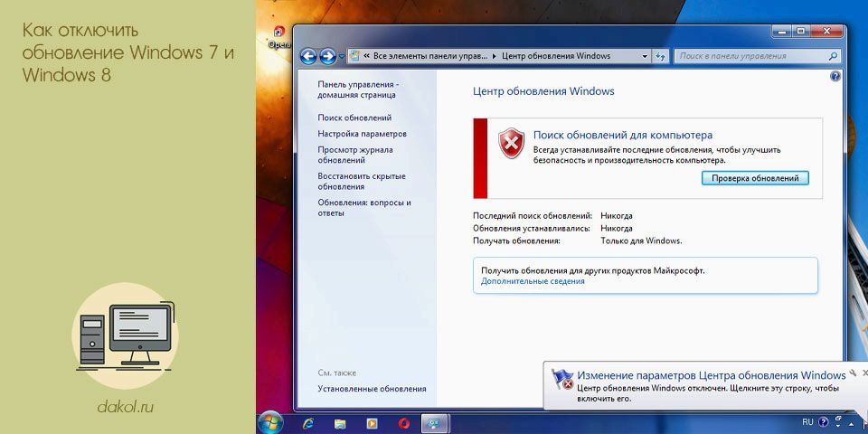The height and width of the screenshot is (434, 868).
Task: Click the help question mark in system tray
Action: 823,422
